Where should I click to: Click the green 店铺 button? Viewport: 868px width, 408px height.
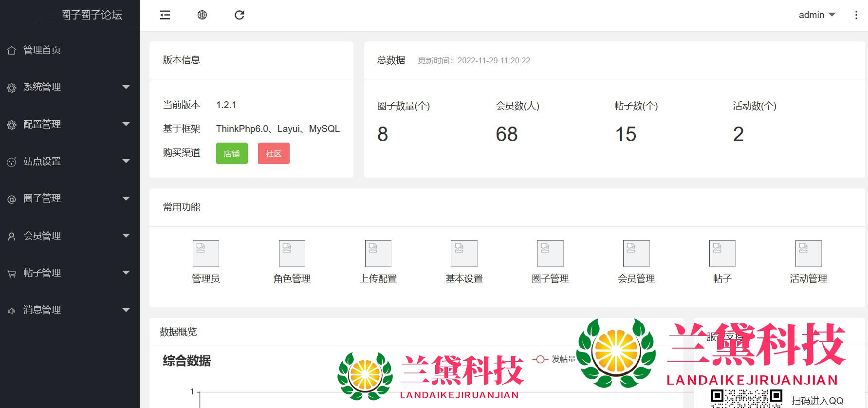click(x=232, y=153)
